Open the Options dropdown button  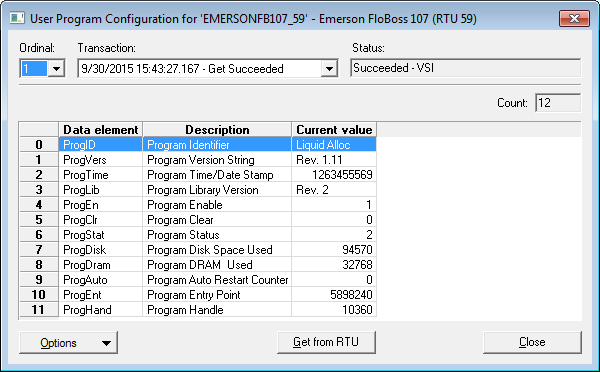[68, 343]
